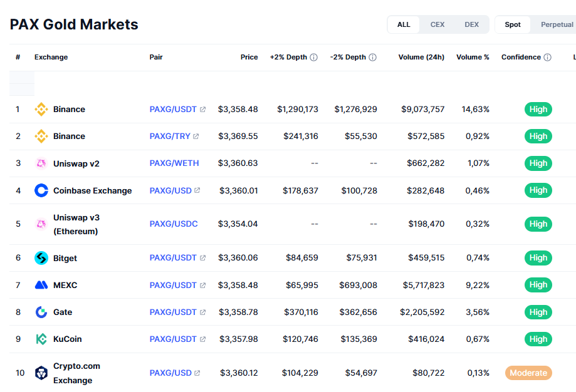Select the ALL exchanges filter
This screenshot has height=392, width=576.
404,24
